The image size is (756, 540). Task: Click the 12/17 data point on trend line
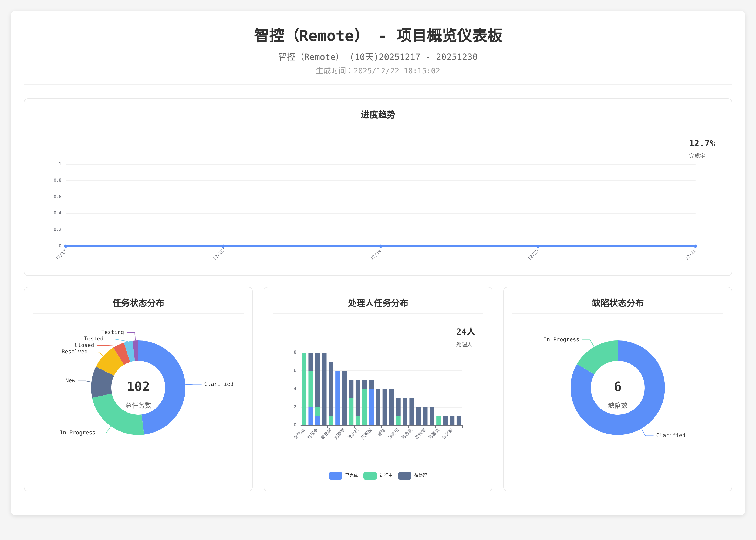(x=66, y=246)
